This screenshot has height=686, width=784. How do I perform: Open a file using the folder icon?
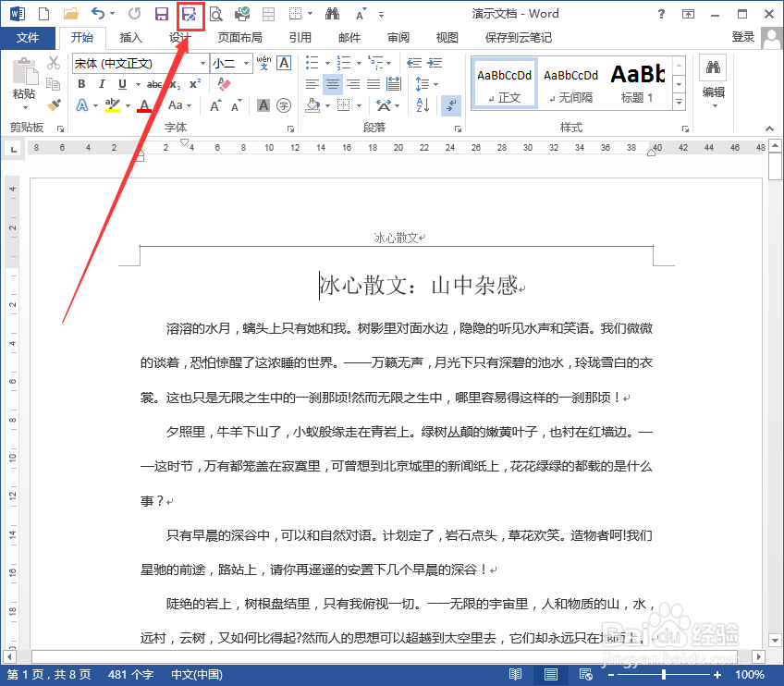click(x=71, y=14)
